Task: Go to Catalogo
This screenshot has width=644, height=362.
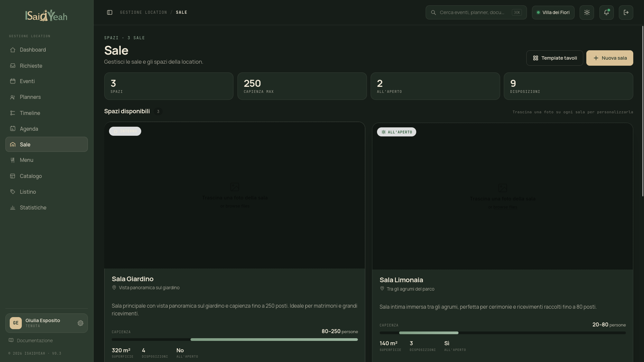Action: click(x=47, y=176)
